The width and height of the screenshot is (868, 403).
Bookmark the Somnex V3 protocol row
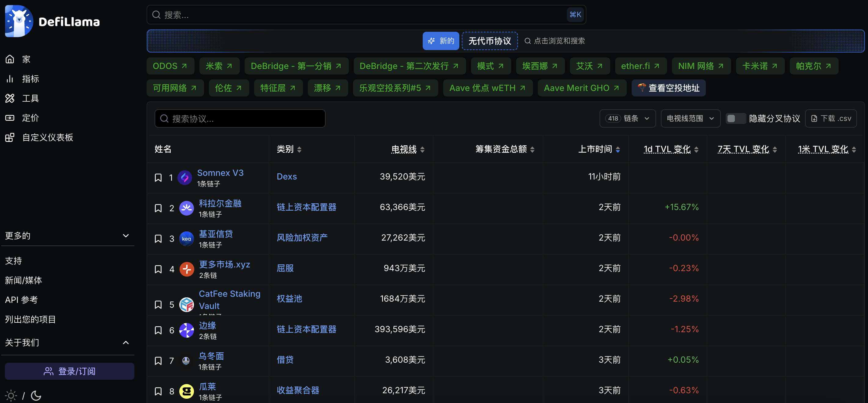158,178
